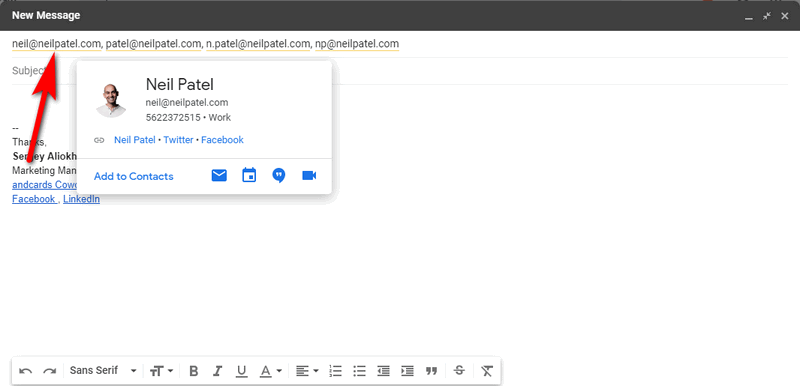The image size is (800, 386).
Task: Decrease the indent
Action: click(383, 371)
